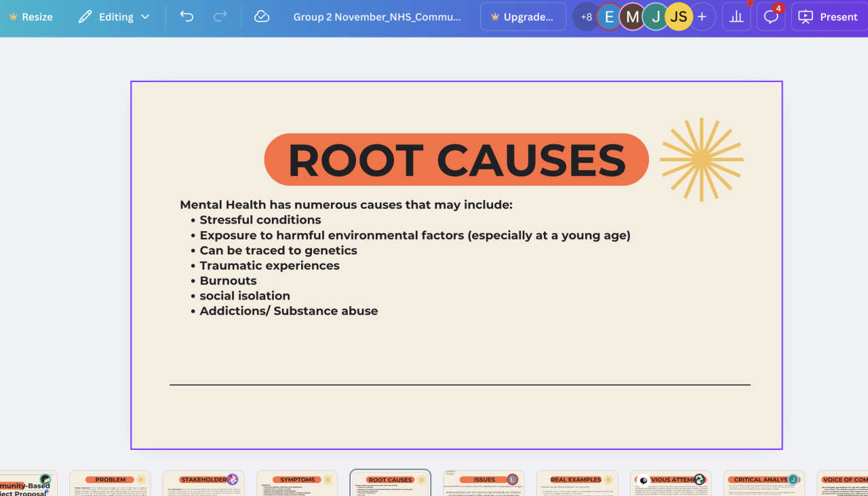Viewport: 868px width, 496px height.
Task: Select the ROOT CAUSES heading on the slide
Action: tap(456, 160)
